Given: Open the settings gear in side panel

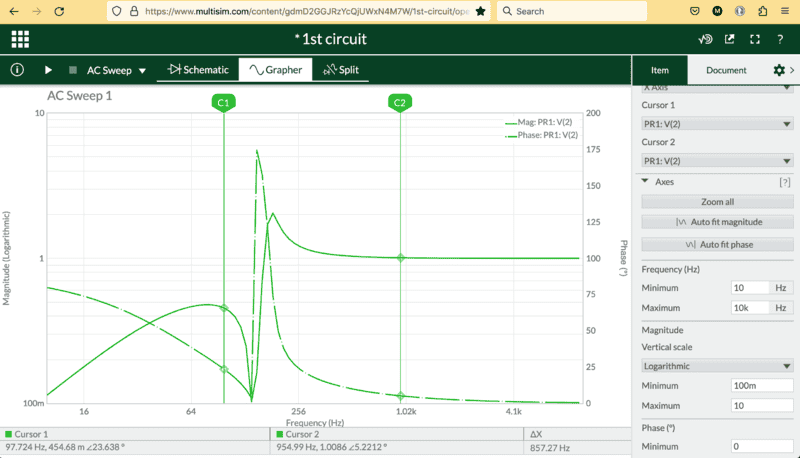Looking at the screenshot, I should coord(779,70).
